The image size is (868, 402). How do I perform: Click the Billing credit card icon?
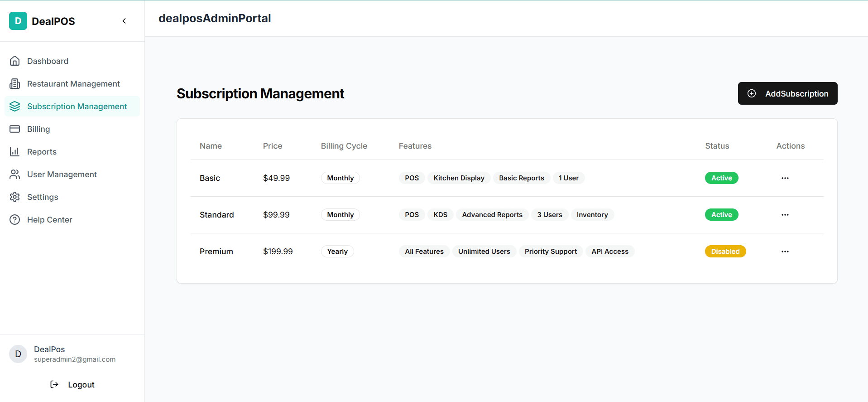click(15, 129)
